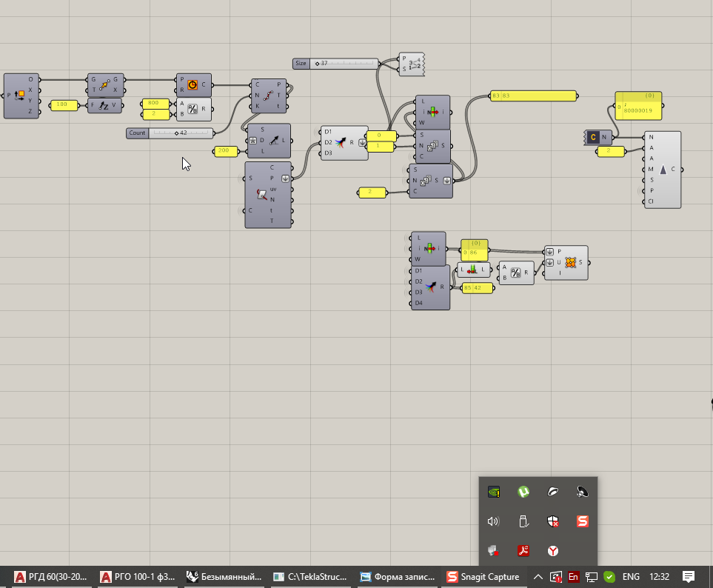Click the lower List Item component icon
The height and width of the screenshot is (588, 713).
pos(429,248)
